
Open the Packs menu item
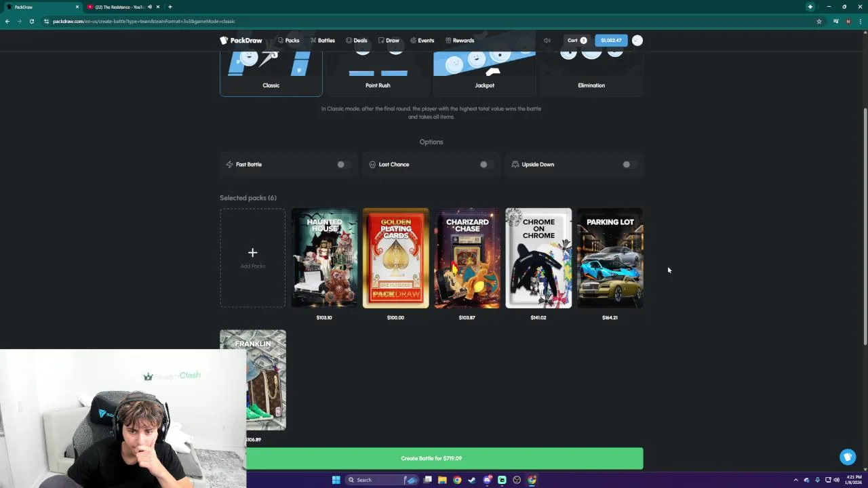[289, 40]
